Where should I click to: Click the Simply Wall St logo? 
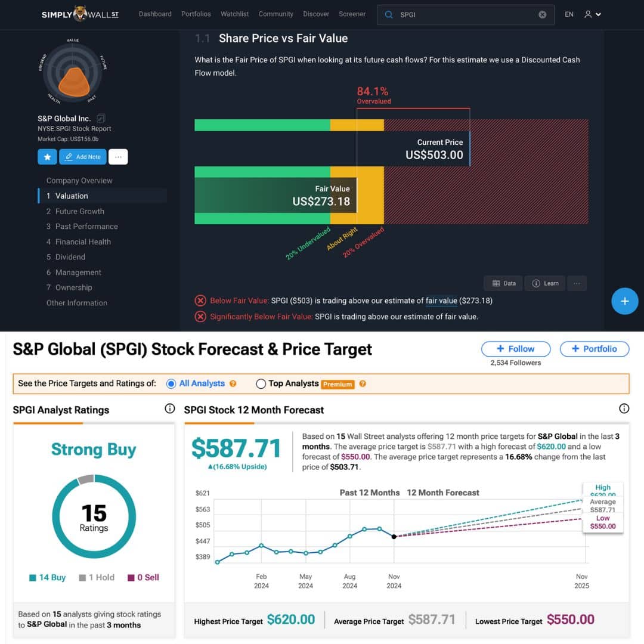pos(80,14)
